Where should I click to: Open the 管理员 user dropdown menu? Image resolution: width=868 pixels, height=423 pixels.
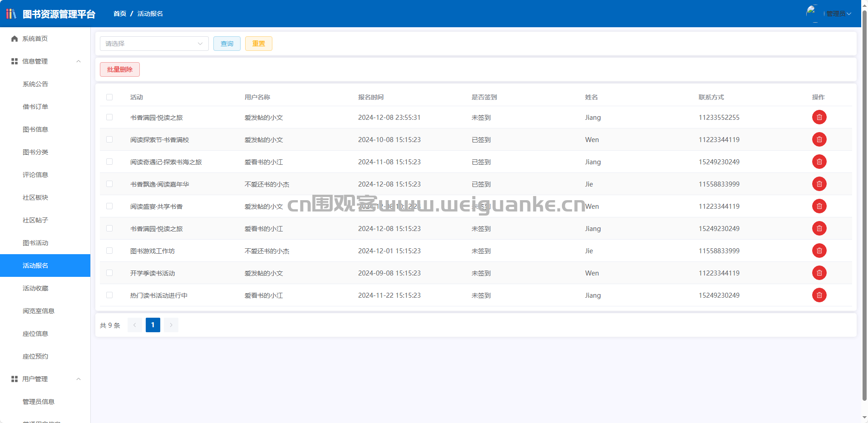(838, 14)
